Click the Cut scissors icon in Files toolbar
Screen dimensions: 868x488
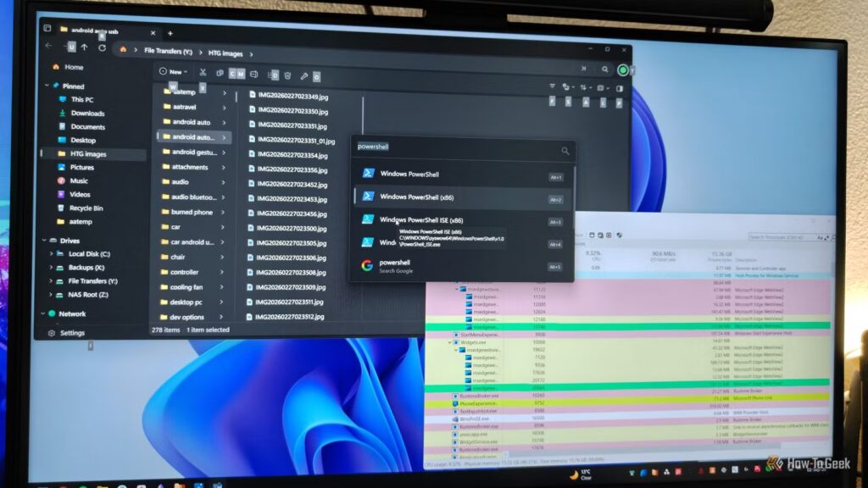(x=203, y=73)
